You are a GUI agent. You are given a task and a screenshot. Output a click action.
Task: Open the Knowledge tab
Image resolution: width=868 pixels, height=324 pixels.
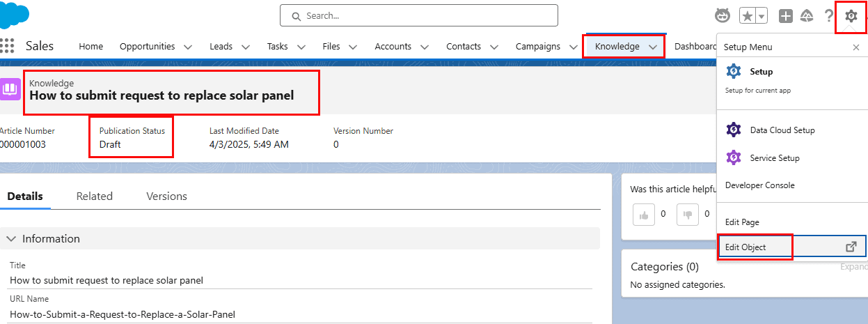(617, 46)
